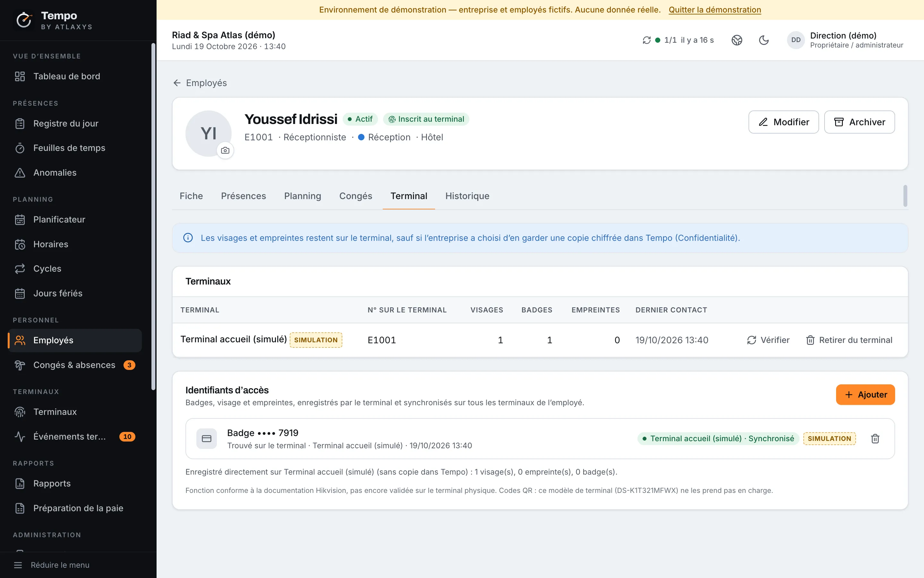This screenshot has height=578, width=924.
Task: Open Congés & absences
Action: [x=74, y=365]
